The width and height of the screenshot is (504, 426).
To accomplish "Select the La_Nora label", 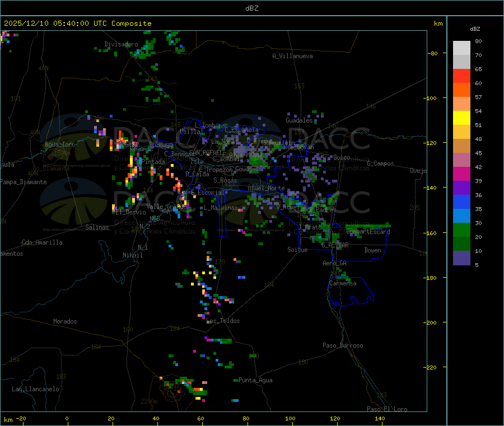I will coord(223,142).
